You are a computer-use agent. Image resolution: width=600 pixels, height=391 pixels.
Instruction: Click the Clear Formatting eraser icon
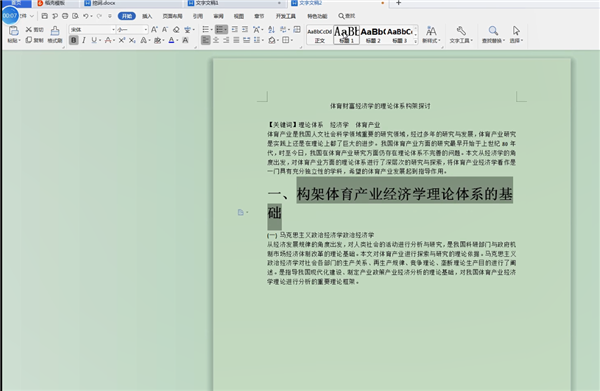pos(176,29)
